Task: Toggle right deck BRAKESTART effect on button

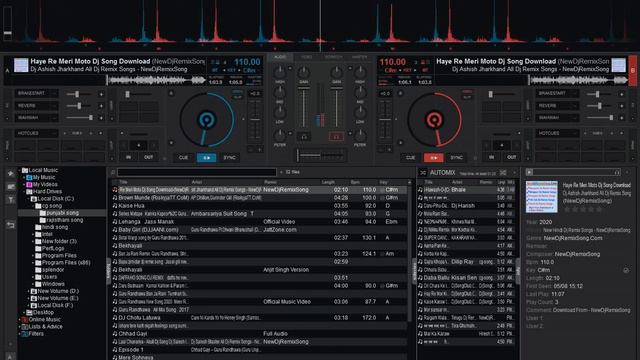Action: (x=622, y=94)
